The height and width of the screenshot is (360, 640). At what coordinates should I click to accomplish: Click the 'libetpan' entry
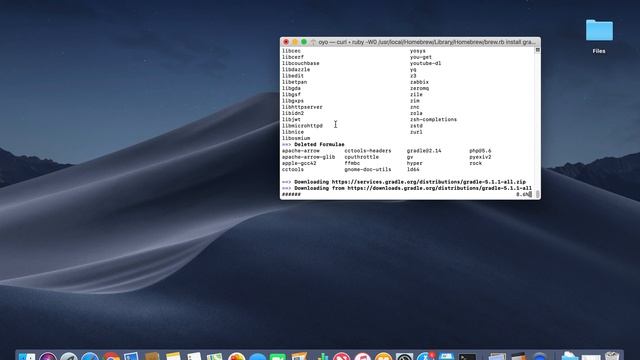click(294, 82)
